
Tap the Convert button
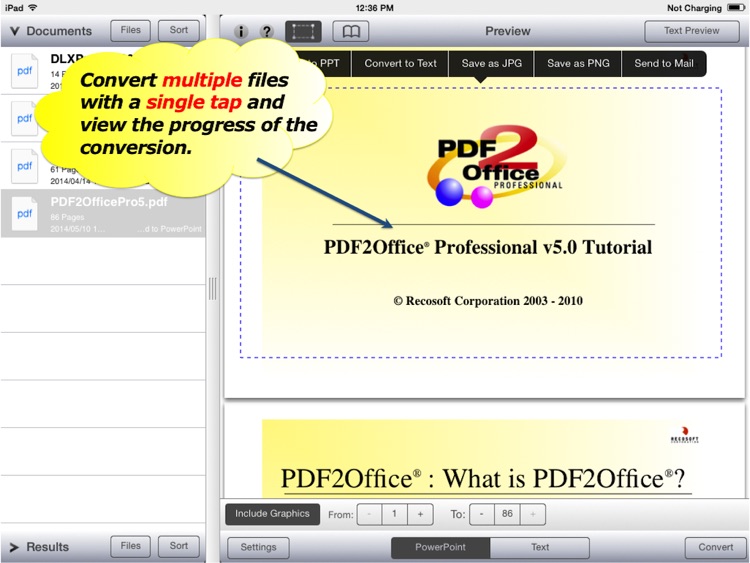(716, 548)
